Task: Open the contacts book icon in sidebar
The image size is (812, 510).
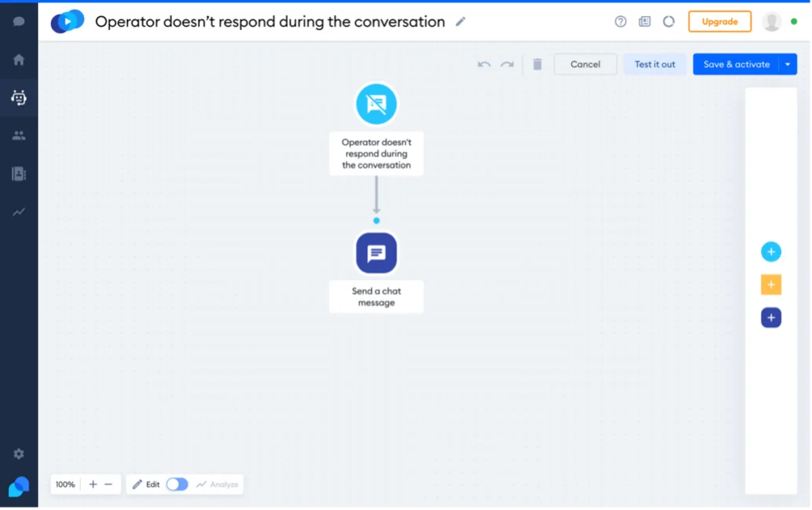Action: tap(19, 174)
